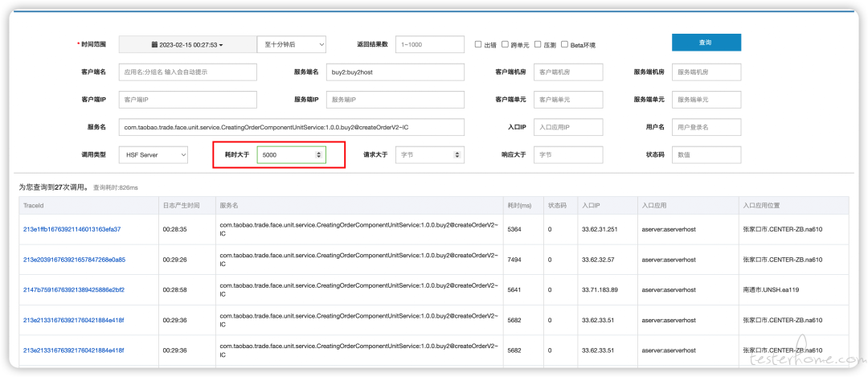868x377 pixels.
Task: Focus the 用户名 input field
Action: pyautogui.click(x=706, y=127)
